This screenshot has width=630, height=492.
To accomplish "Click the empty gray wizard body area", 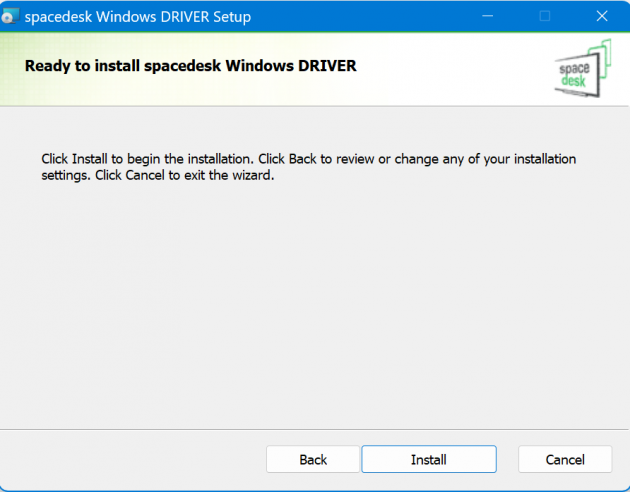I will tap(315, 300).
